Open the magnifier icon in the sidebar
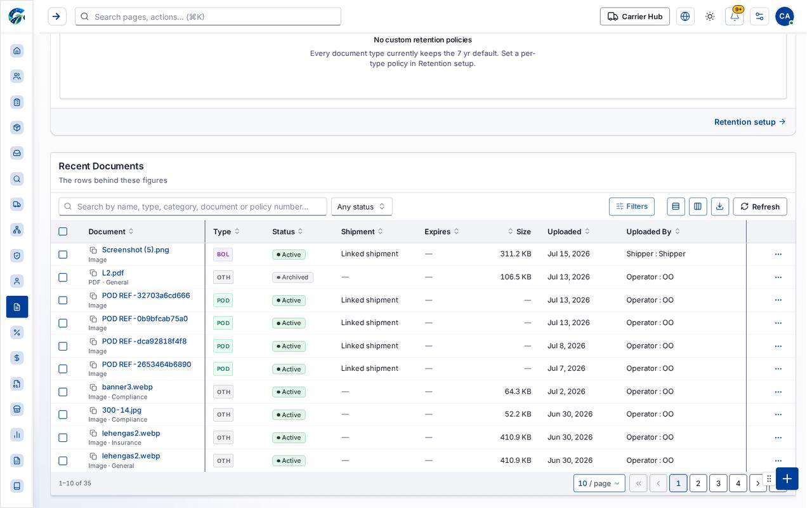Image resolution: width=812 pixels, height=508 pixels. [17, 179]
